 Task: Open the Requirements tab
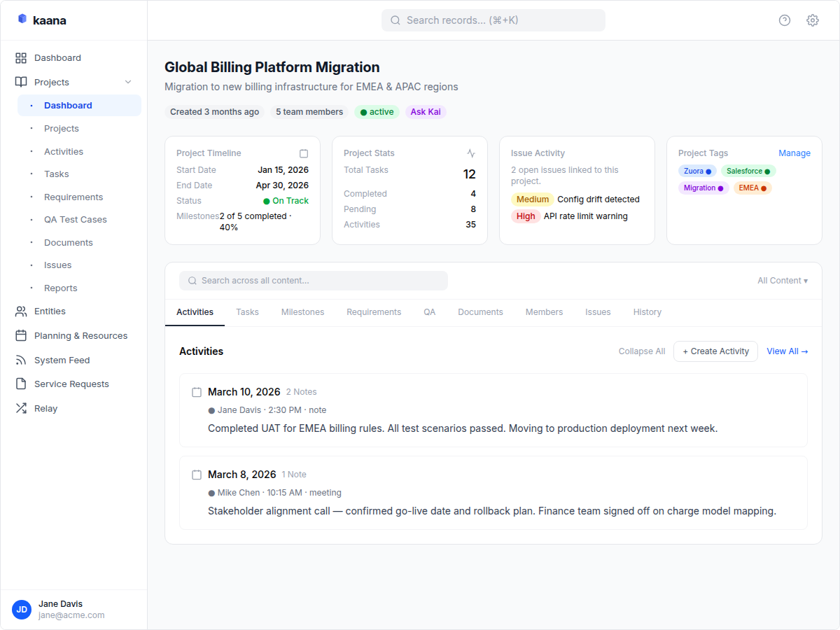[374, 312]
